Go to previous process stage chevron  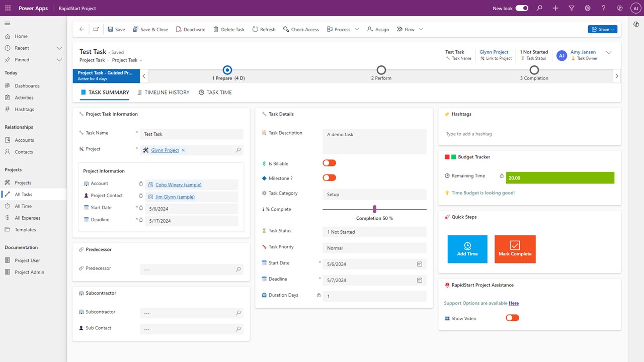coord(144,76)
